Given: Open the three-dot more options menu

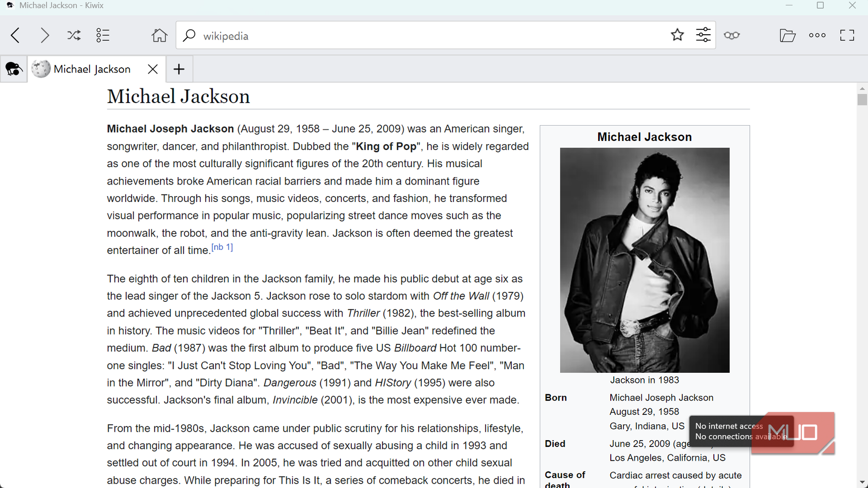Looking at the screenshot, I should pos(817,35).
